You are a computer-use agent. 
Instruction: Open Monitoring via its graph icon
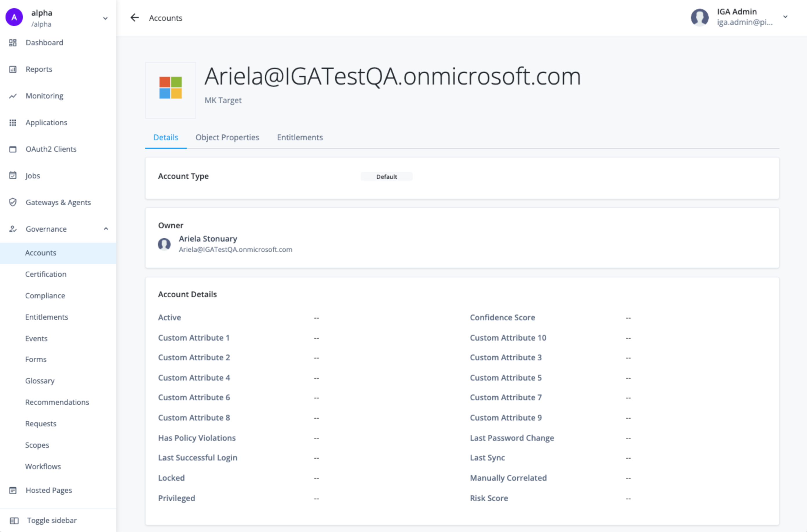(x=13, y=96)
